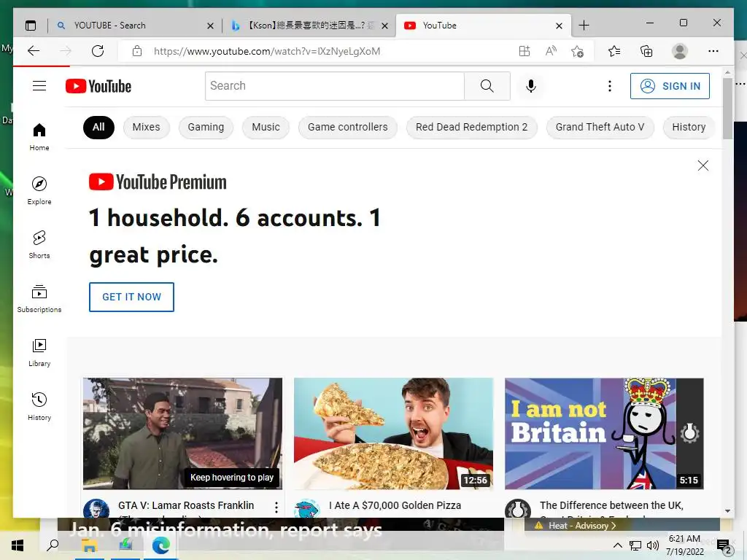This screenshot has width=747, height=560.
Task: Open Edge Settings and more menu
Action: click(x=713, y=51)
